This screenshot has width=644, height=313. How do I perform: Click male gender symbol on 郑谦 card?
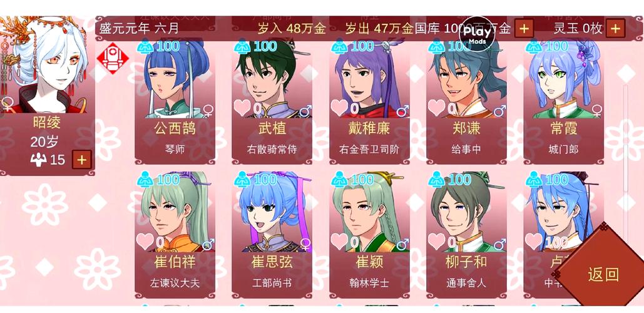click(499, 110)
